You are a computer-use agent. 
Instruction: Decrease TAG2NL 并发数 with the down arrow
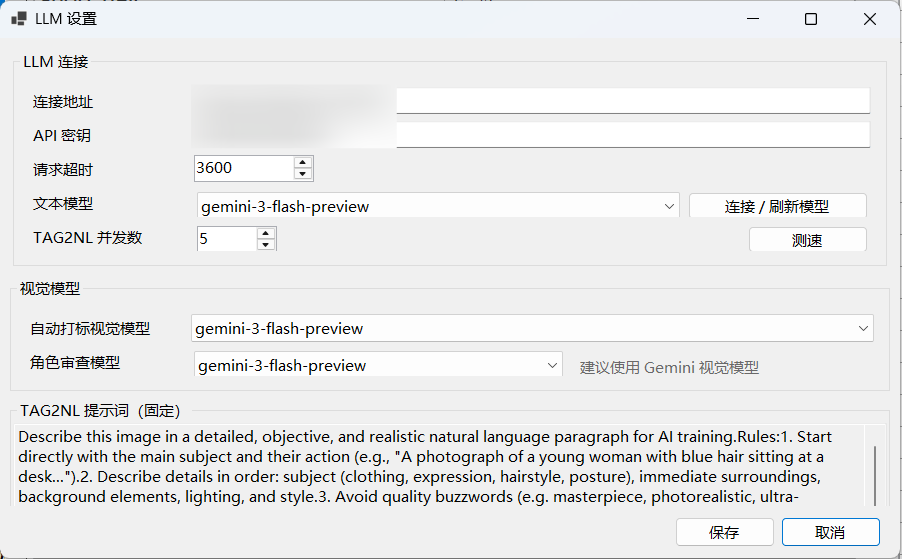tap(266, 244)
